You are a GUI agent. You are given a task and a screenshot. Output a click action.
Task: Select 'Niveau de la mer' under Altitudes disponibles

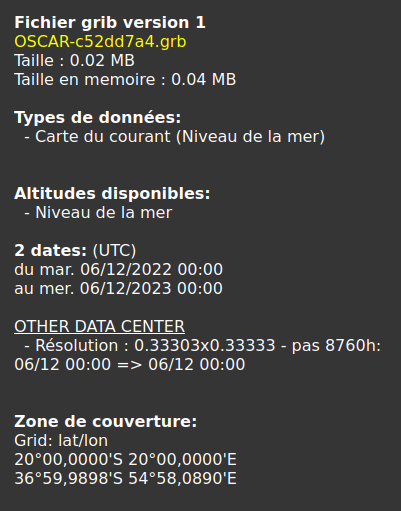(x=103, y=213)
